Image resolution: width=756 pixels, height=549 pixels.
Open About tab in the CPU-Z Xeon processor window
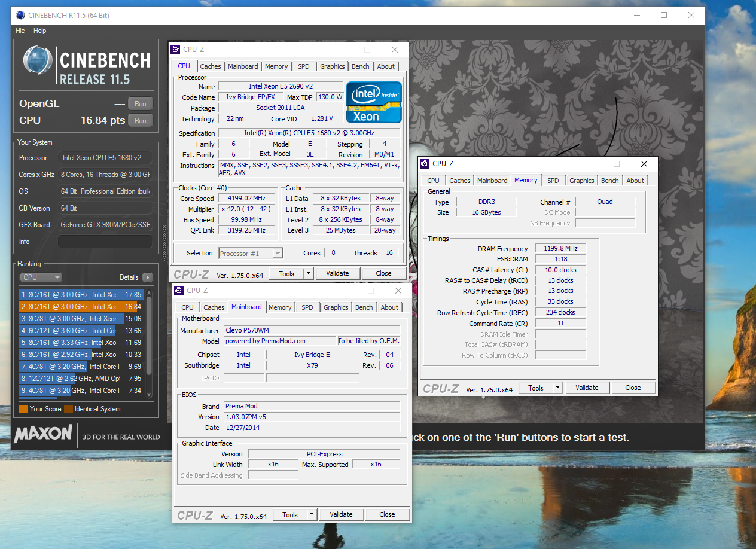[386, 66]
